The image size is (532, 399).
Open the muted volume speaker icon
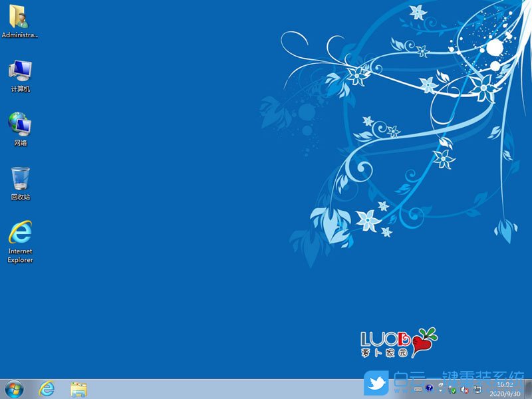[x=464, y=389]
